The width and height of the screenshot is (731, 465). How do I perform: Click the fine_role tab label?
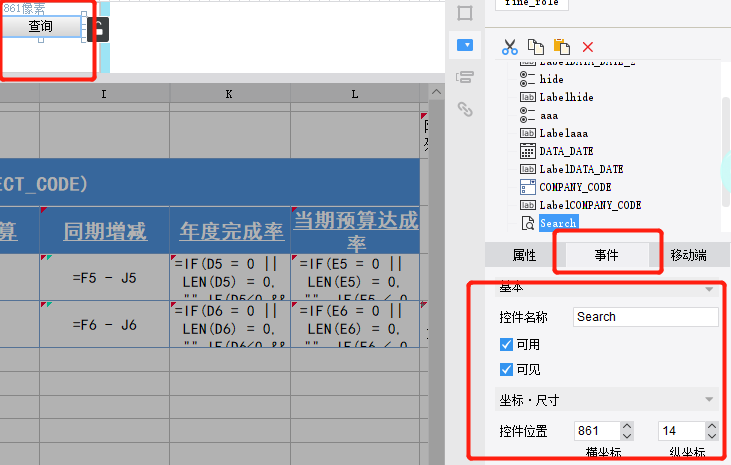coord(531,4)
